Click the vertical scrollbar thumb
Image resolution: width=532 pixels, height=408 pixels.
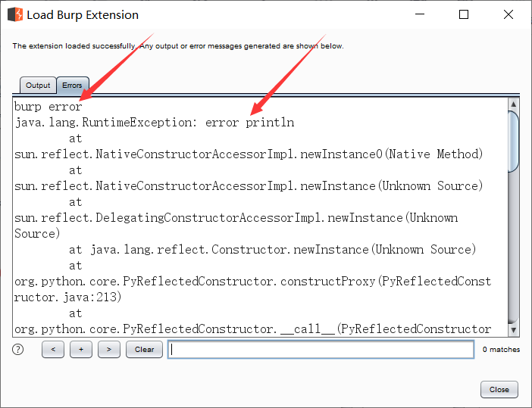tap(513, 142)
